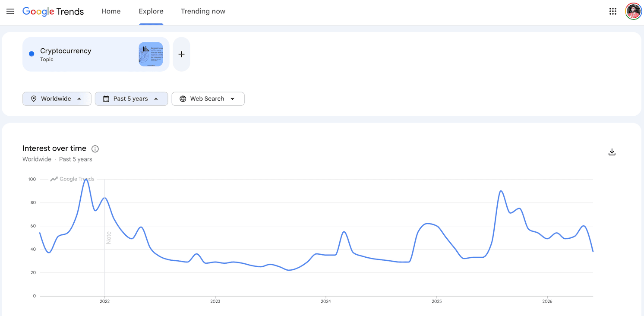Click the Topic label under Cryptocurrency
The height and width of the screenshot is (316, 644).
pyautogui.click(x=47, y=60)
